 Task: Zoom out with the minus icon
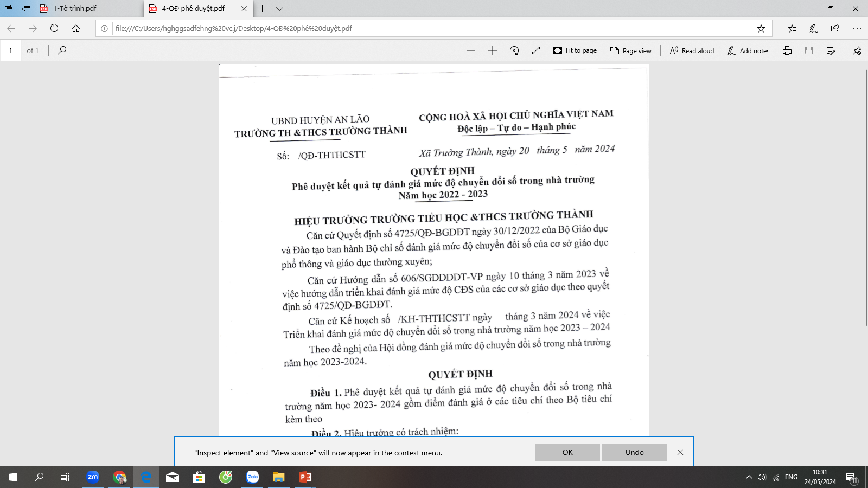(x=471, y=50)
